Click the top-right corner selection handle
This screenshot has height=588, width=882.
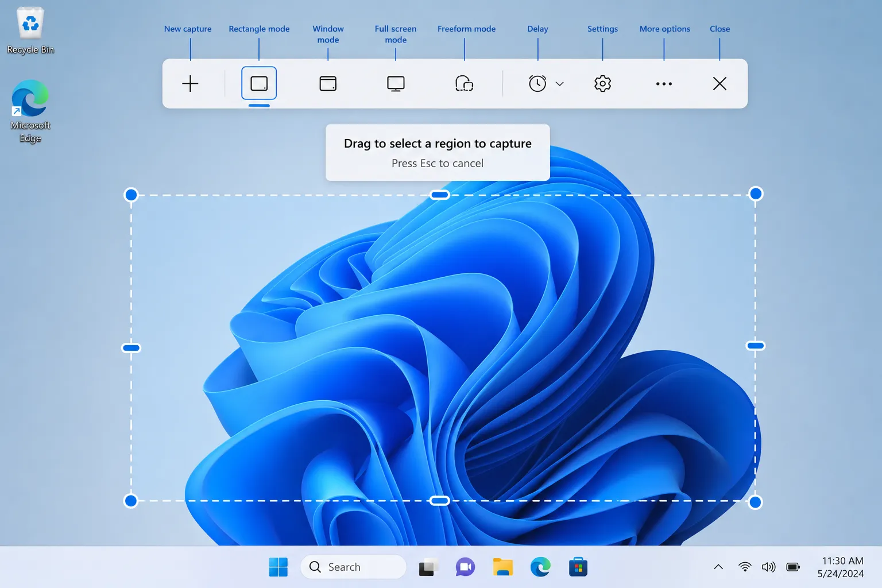click(756, 194)
